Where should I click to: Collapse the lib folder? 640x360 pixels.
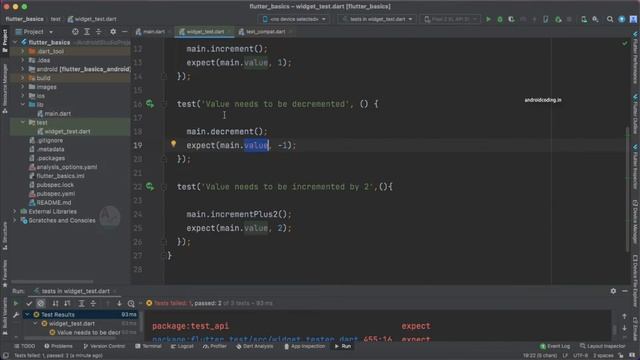[x=23, y=104]
